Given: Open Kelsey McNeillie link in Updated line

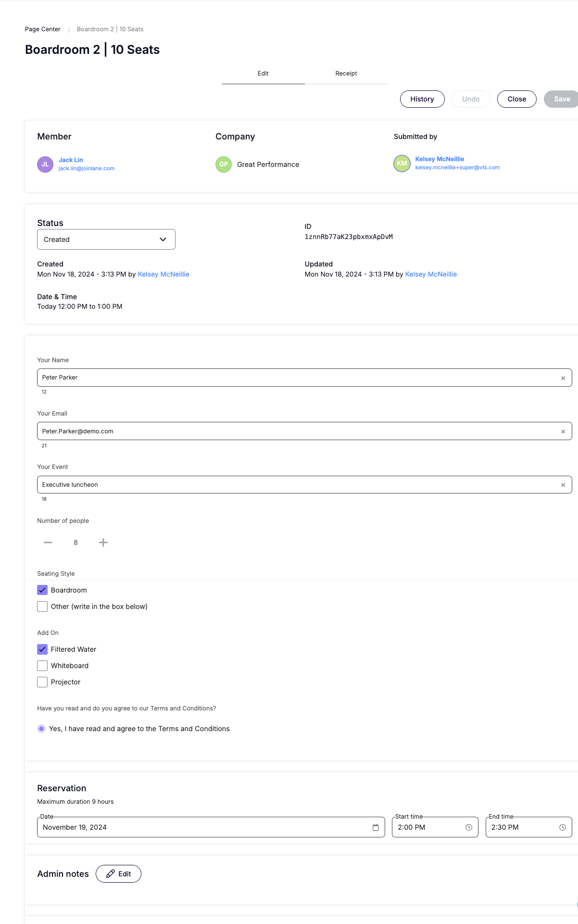Looking at the screenshot, I should click(x=431, y=274).
